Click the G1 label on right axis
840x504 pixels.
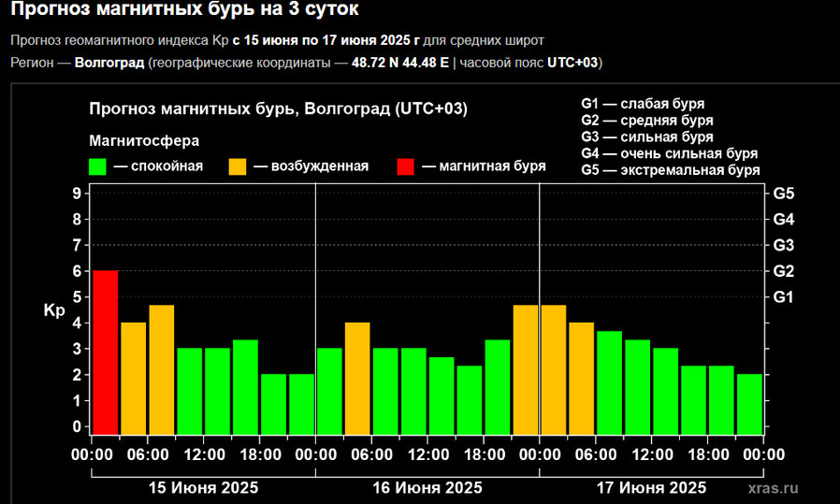pyautogui.click(x=784, y=297)
